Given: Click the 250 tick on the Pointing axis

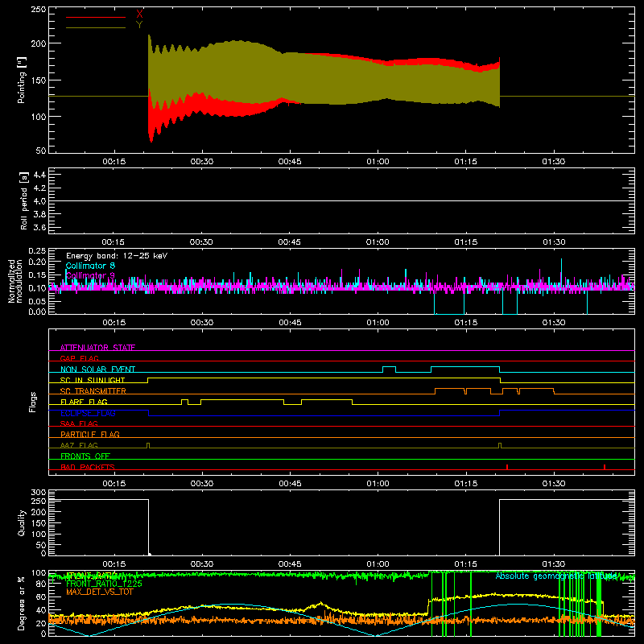Looking at the screenshot, I should pos(39,9).
